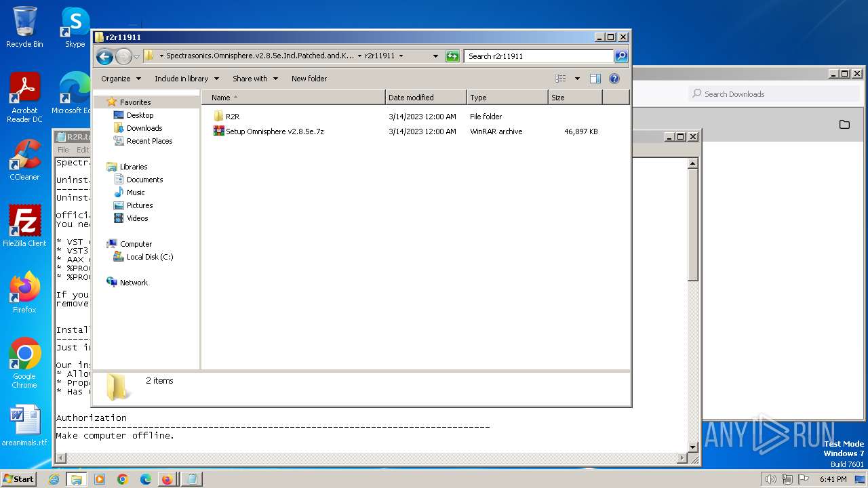Click Firefox icon on taskbar
The height and width of the screenshot is (488, 868).
point(167,479)
